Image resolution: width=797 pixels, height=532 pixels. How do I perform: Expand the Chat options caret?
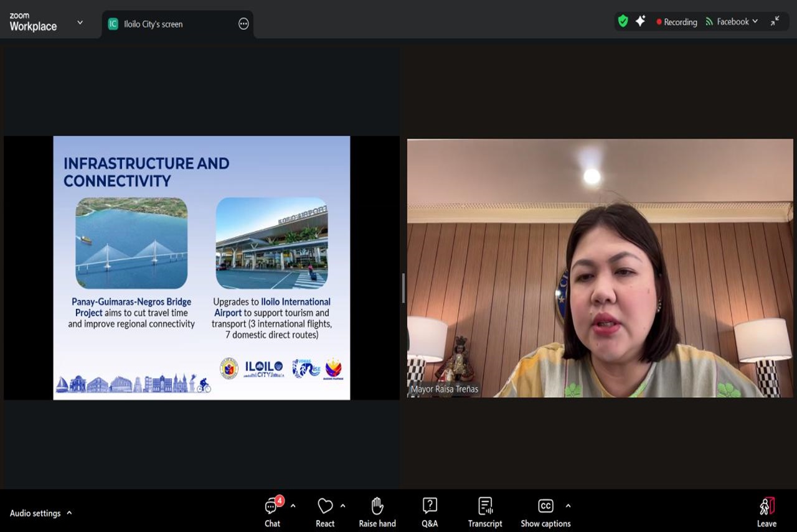[293, 506]
